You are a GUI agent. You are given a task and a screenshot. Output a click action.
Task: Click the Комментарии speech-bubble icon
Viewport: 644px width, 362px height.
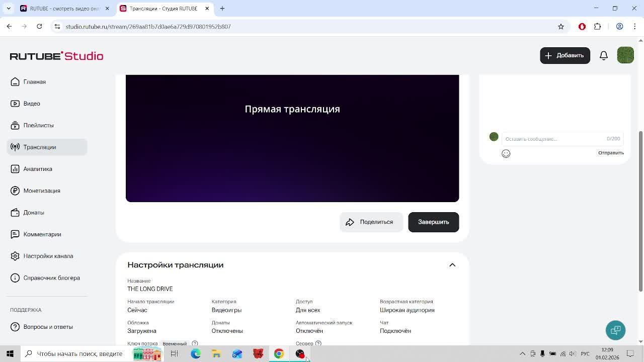(x=15, y=234)
